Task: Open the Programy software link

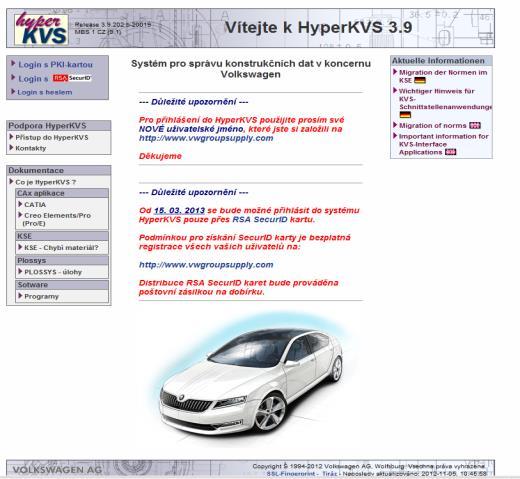Action: tap(41, 296)
